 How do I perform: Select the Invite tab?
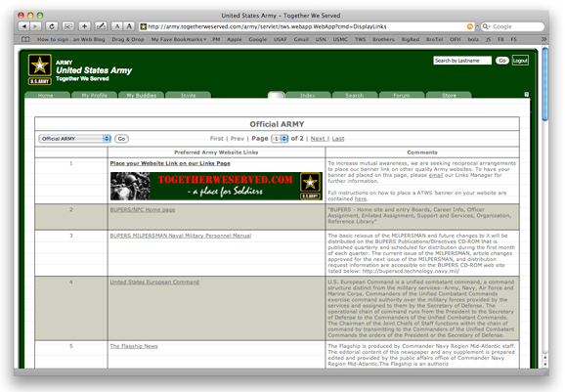coord(188,95)
